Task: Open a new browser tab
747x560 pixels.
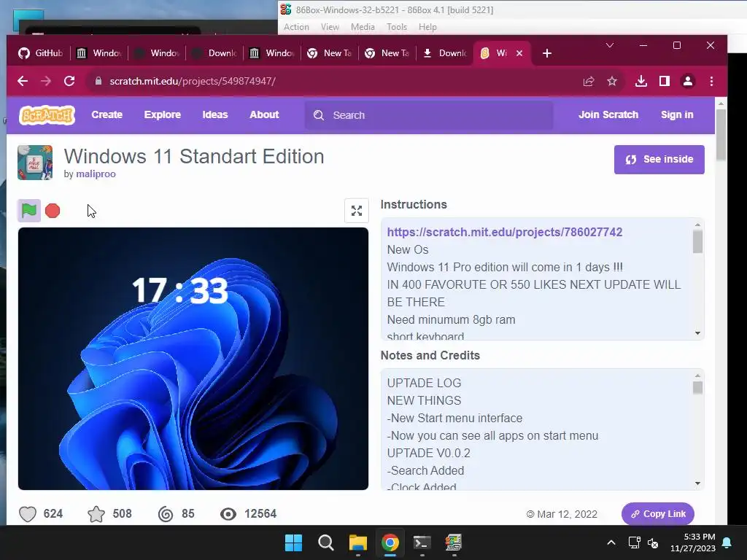Action: tap(547, 53)
